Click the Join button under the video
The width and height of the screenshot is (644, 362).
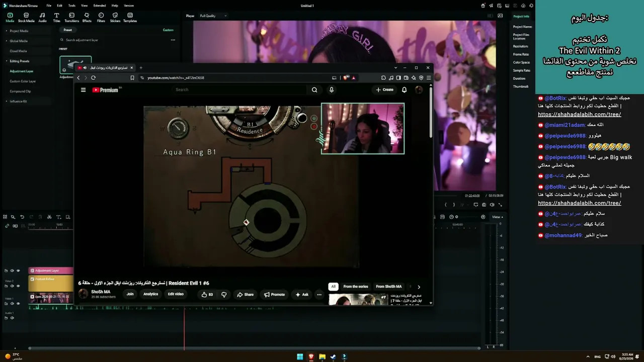point(130,294)
